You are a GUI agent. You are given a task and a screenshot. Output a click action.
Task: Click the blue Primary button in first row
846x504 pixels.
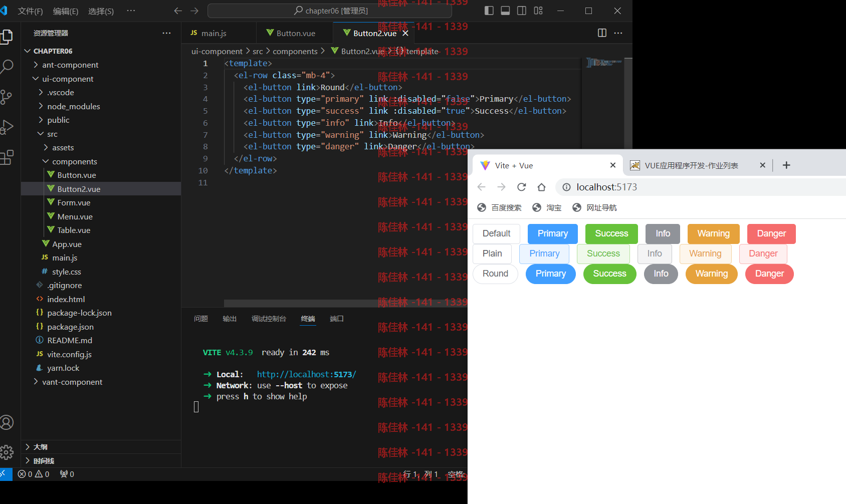pyautogui.click(x=553, y=233)
